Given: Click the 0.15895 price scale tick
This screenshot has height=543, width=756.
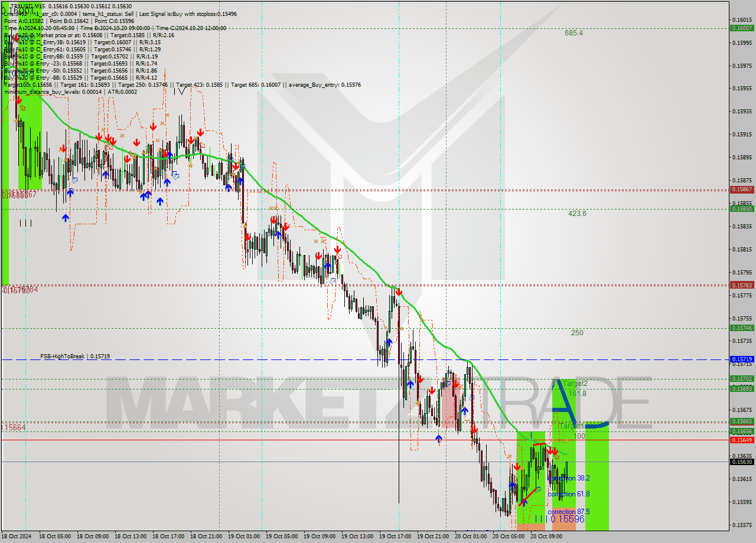Looking at the screenshot, I should coord(742,157).
